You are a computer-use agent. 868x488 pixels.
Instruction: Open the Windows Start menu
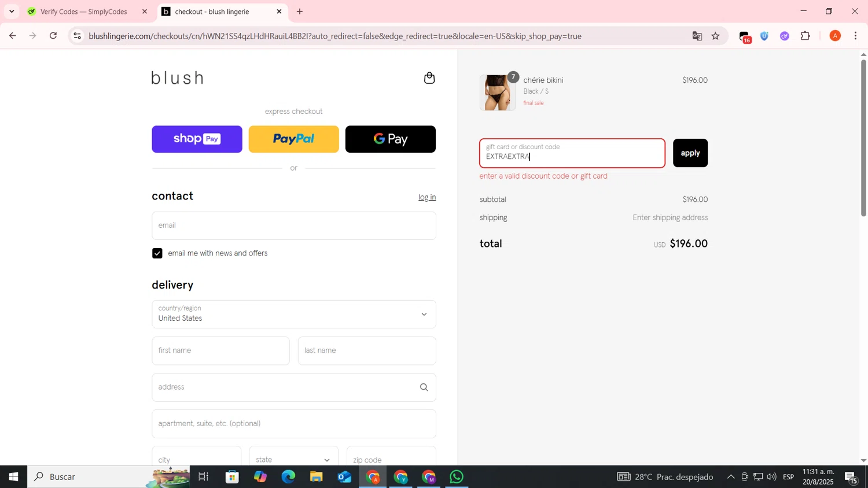click(x=13, y=477)
